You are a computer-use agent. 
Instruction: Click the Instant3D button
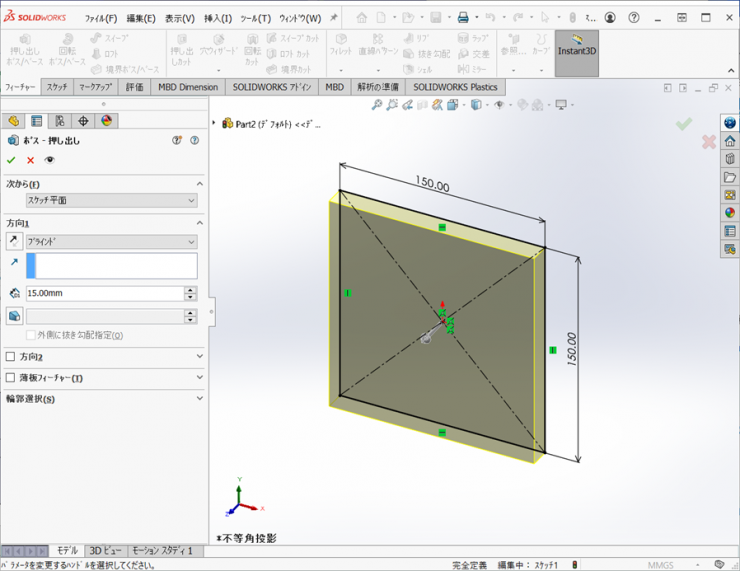pyautogui.click(x=577, y=46)
